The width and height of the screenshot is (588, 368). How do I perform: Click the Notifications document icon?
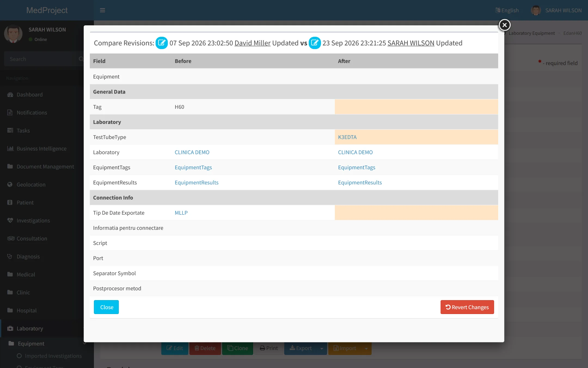tap(10, 113)
